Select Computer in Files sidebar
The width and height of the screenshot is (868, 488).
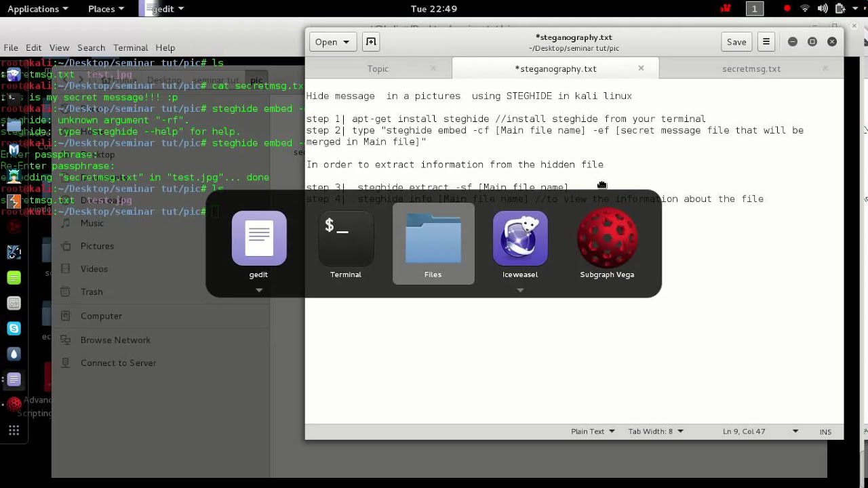click(x=101, y=316)
